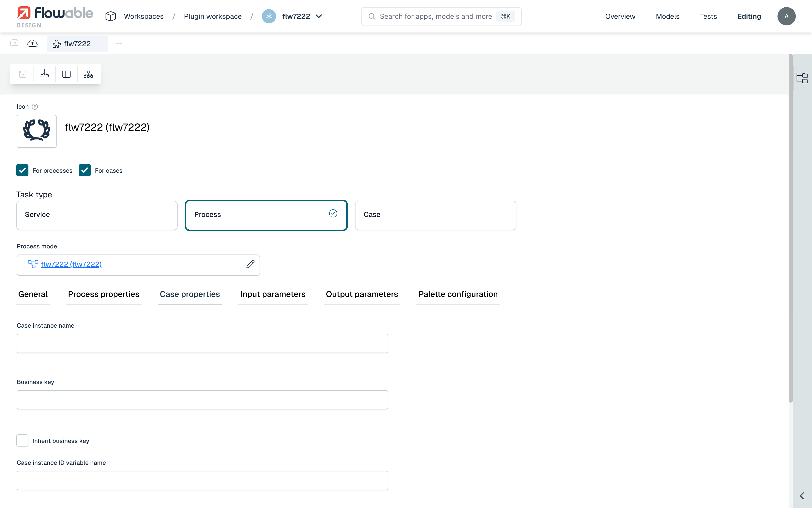Click the Flowable Design logo
The image size is (812, 508).
(x=55, y=17)
